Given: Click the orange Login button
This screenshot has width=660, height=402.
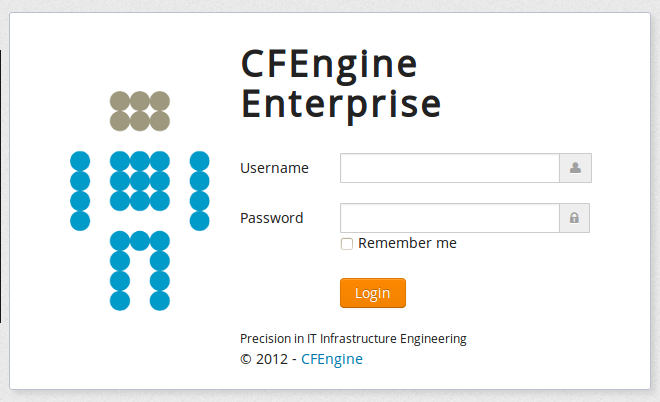Looking at the screenshot, I should [373, 293].
